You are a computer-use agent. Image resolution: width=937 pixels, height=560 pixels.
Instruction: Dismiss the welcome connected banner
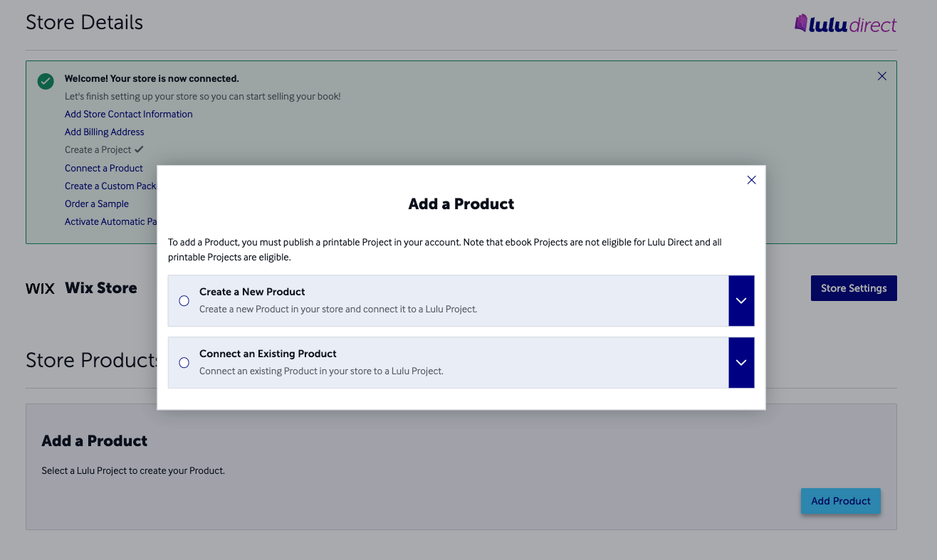point(881,75)
